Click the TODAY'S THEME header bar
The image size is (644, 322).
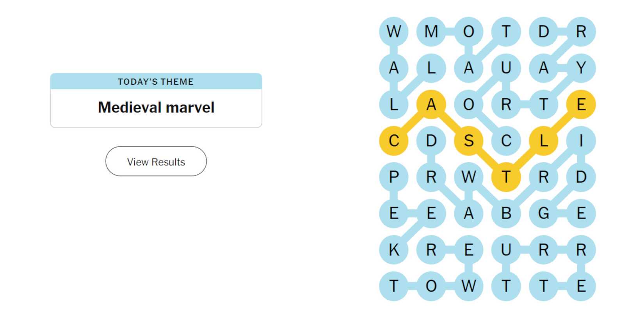pyautogui.click(x=156, y=82)
